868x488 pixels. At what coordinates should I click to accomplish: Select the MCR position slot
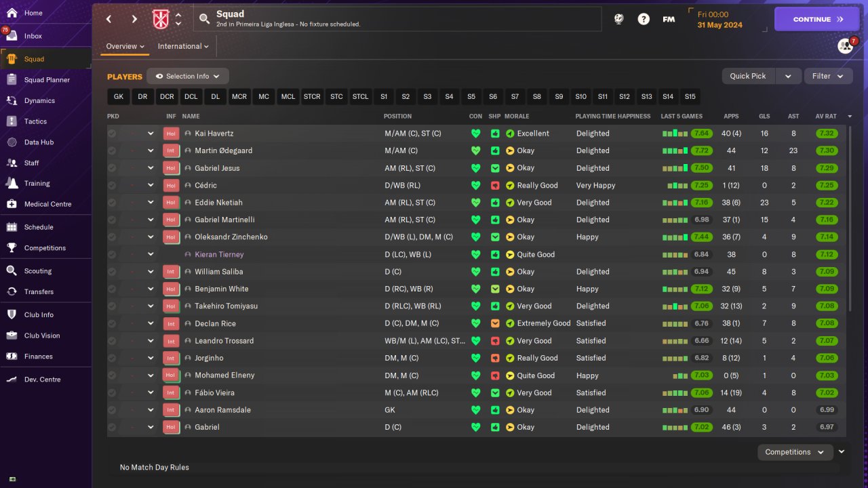click(x=239, y=97)
